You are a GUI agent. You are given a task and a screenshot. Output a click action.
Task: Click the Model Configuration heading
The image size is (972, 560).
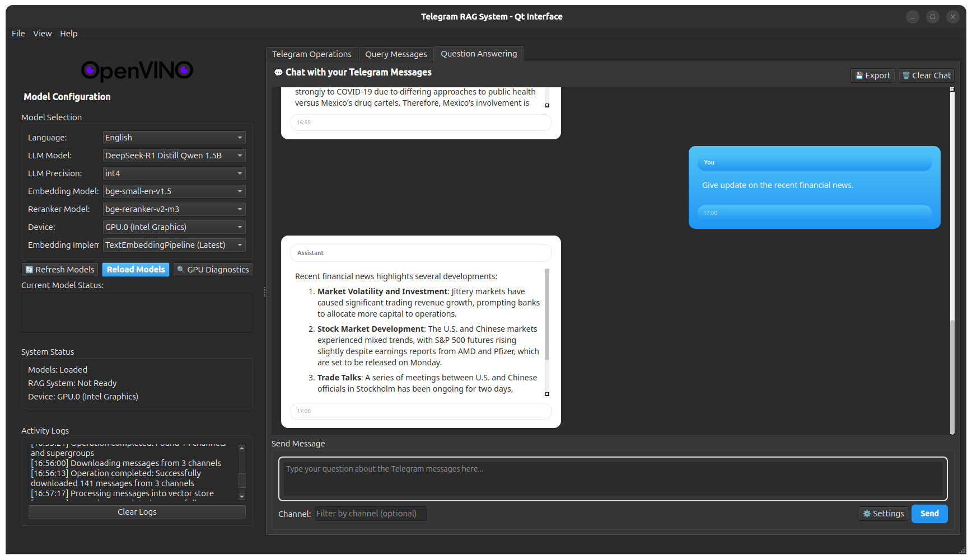(x=67, y=97)
